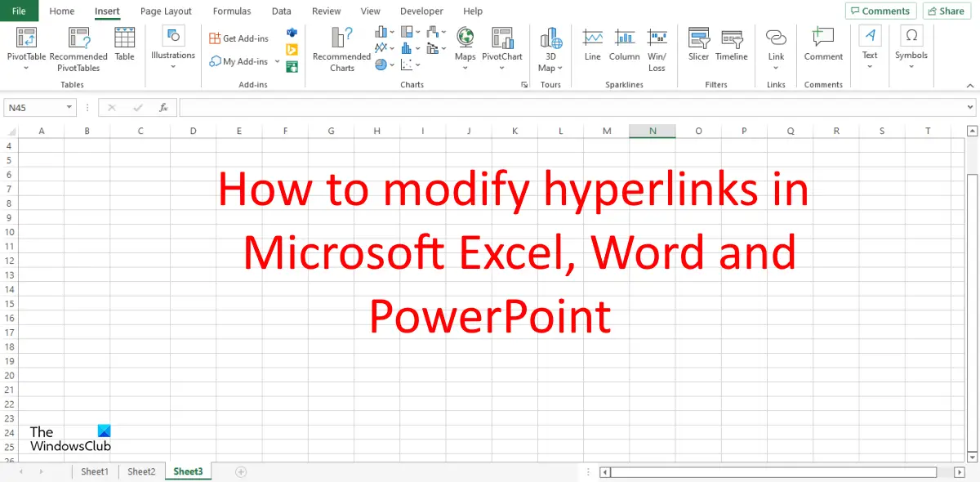Insert a combo chart
Screen dimensions: 980x482
coord(434,48)
